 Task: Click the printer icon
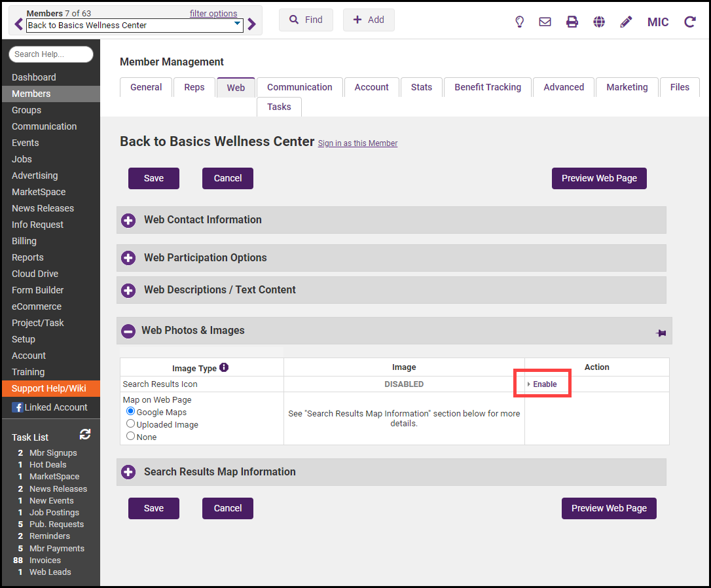click(572, 22)
